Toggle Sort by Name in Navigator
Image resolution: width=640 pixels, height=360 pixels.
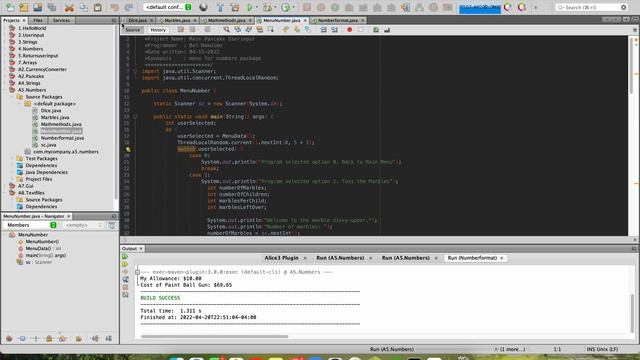coord(95,338)
